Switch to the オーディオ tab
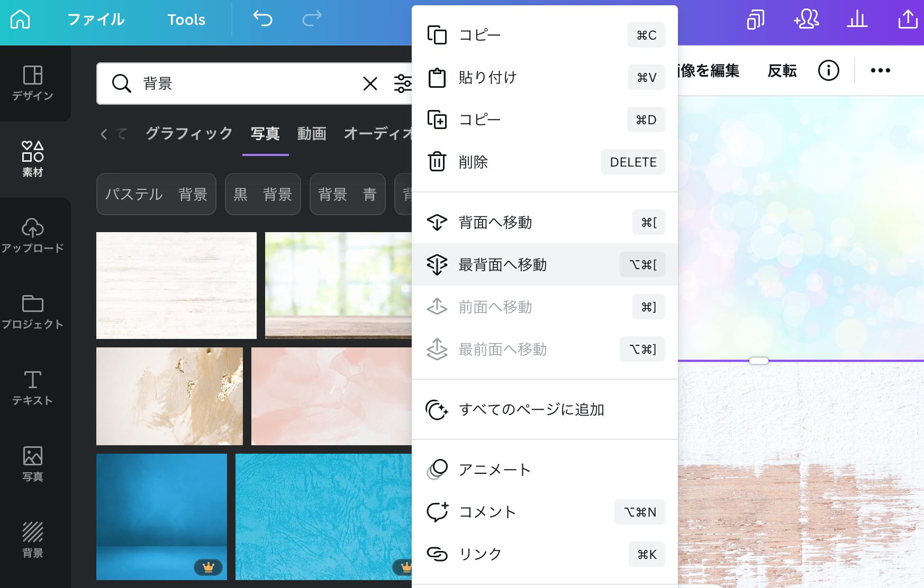 tap(378, 133)
